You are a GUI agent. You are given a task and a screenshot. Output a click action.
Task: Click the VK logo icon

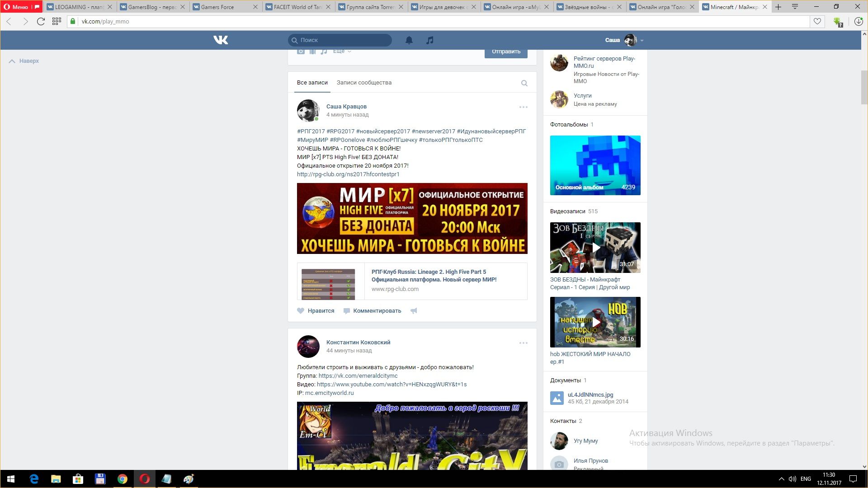coord(221,40)
